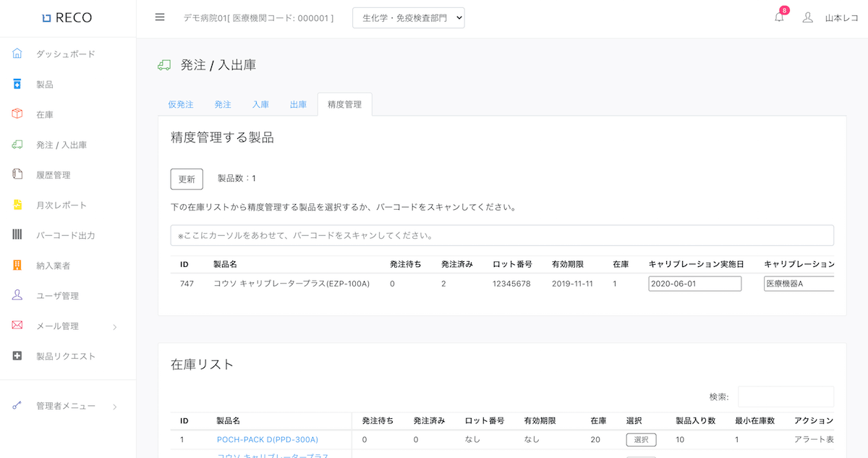Click the 製品 product icon in sidebar
Image resolution: width=868 pixels, height=458 pixels.
pyautogui.click(x=17, y=84)
